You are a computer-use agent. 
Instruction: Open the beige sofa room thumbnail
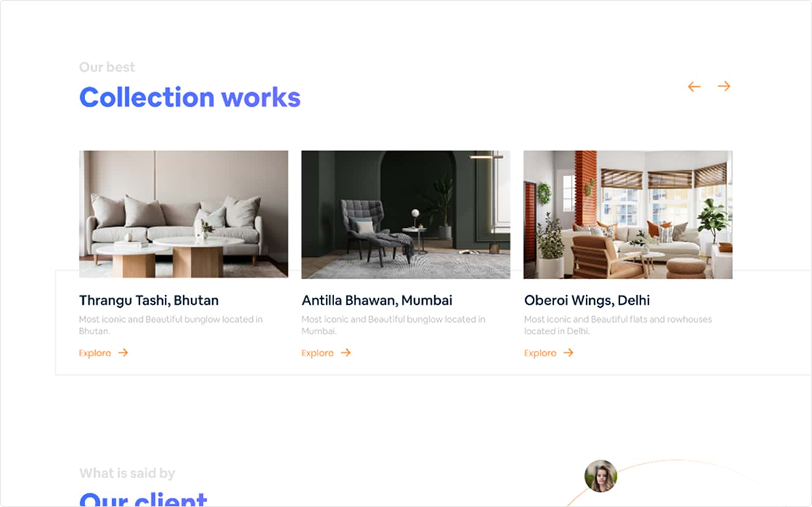click(184, 214)
